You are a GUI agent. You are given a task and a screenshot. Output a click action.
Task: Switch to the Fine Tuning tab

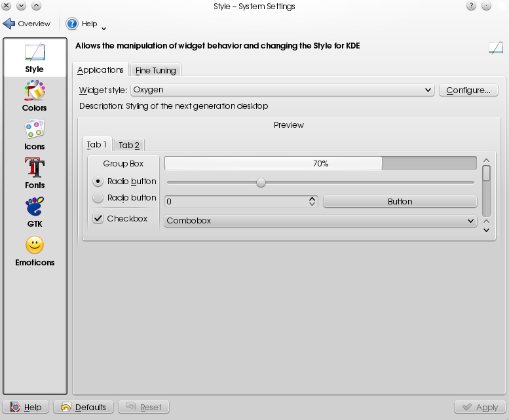[x=155, y=70]
